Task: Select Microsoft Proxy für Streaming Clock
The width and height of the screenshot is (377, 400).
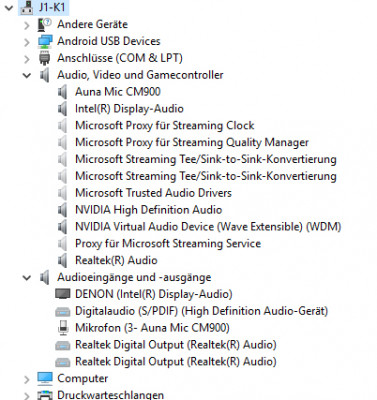Action: point(165,126)
